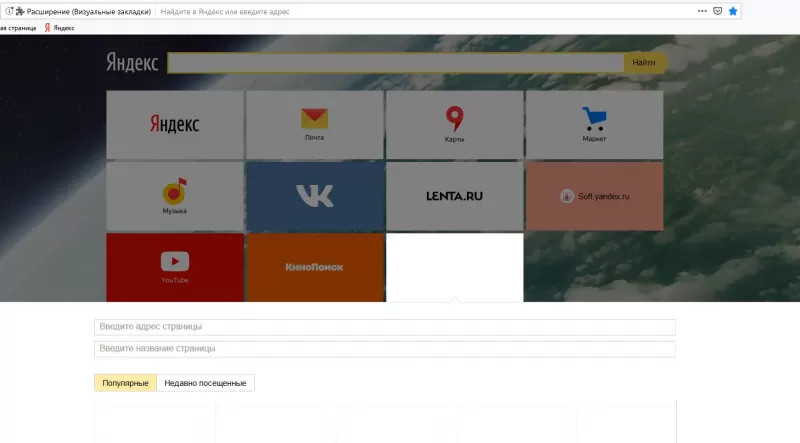The height and width of the screenshot is (443, 800).
Task: Click the site information icon in address bar
Action: pos(9,11)
